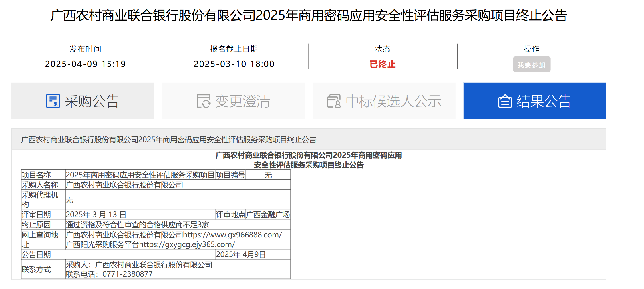Click the text 通过资格及符合性审查的合格供应商不足3家

pyautogui.click(x=138, y=225)
